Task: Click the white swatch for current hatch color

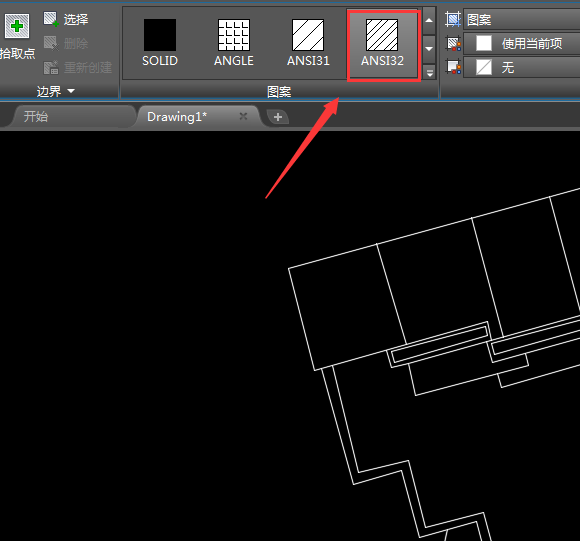Action: [484, 43]
